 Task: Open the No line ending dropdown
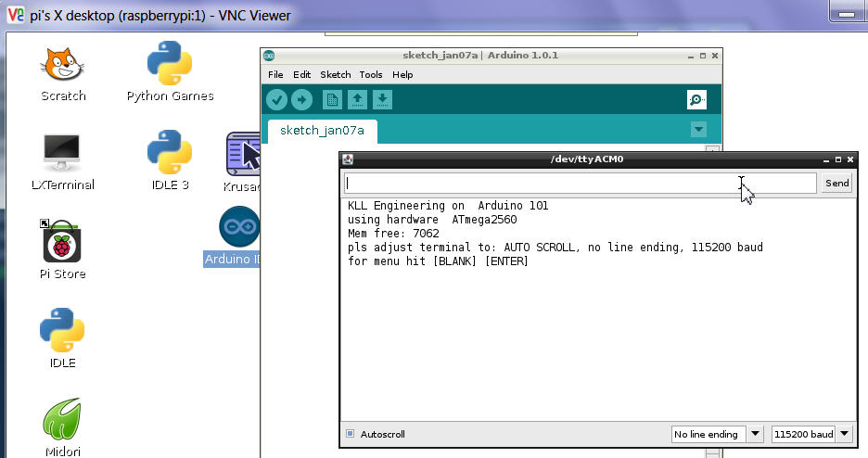[x=718, y=434]
